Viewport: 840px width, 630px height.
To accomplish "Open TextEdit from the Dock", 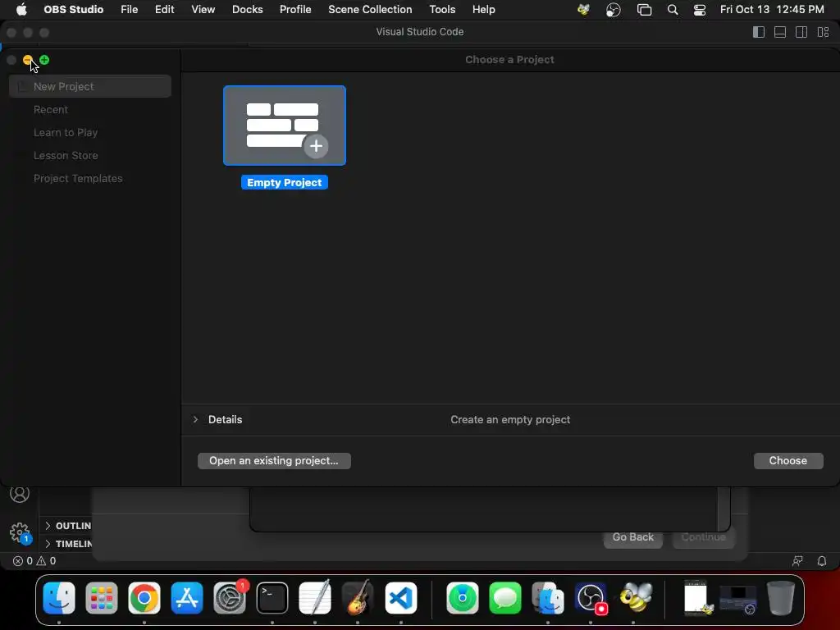I will point(315,598).
